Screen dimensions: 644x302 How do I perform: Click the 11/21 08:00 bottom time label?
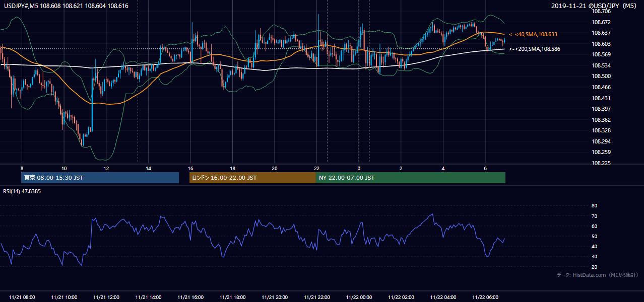pos(22,297)
